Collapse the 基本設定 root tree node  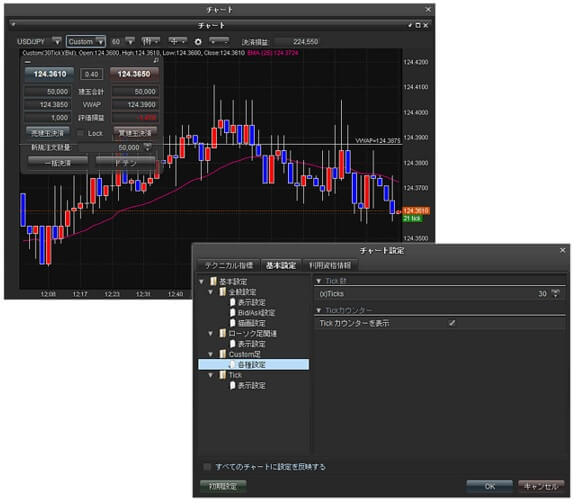(201, 282)
